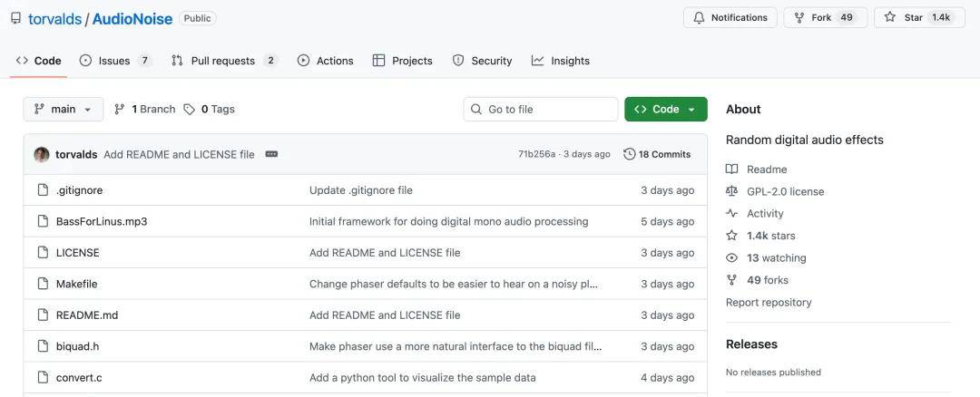Image resolution: width=980 pixels, height=397 pixels.
Task: Open commit 'Update .gitignore file'
Action: [x=360, y=190]
